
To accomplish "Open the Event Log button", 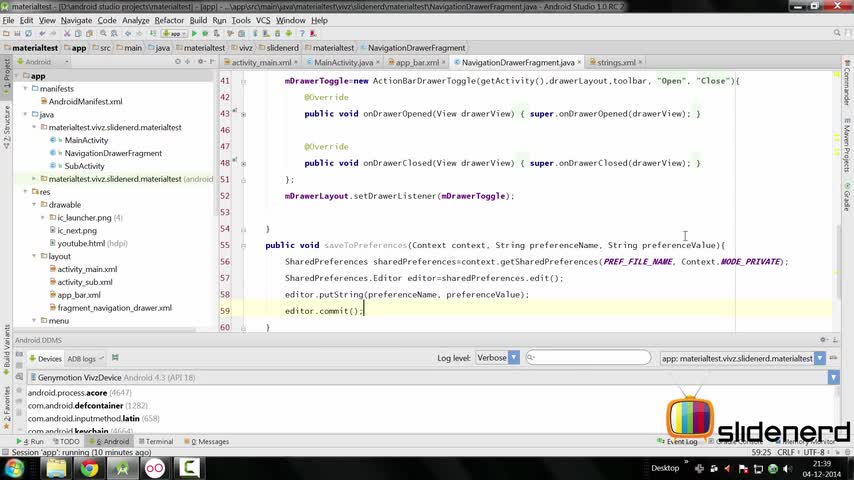I will coord(682,441).
